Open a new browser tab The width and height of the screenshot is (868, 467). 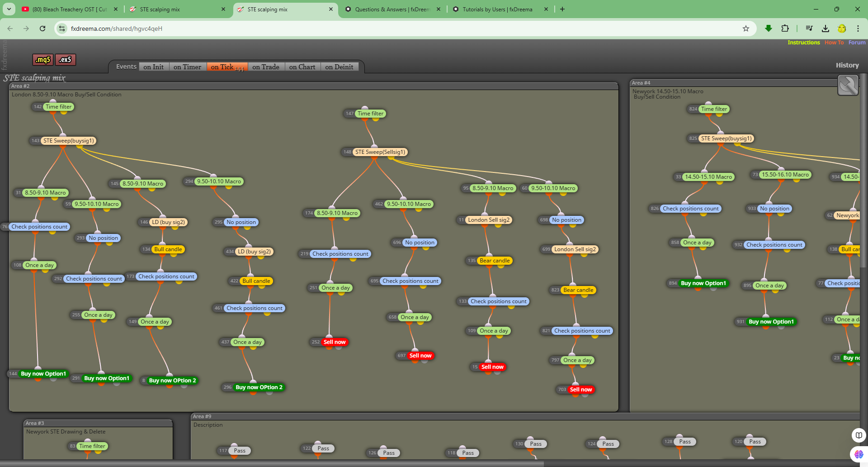click(x=562, y=9)
